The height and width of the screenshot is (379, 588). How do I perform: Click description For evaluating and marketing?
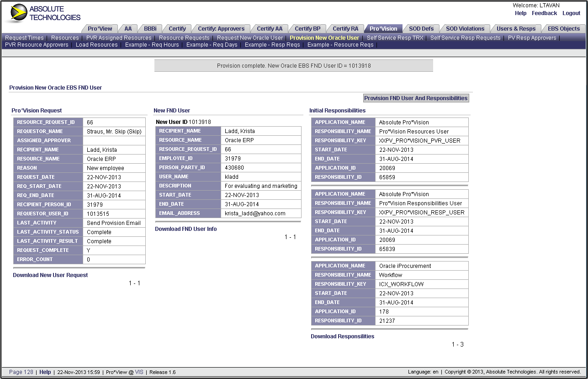pyautogui.click(x=261, y=186)
